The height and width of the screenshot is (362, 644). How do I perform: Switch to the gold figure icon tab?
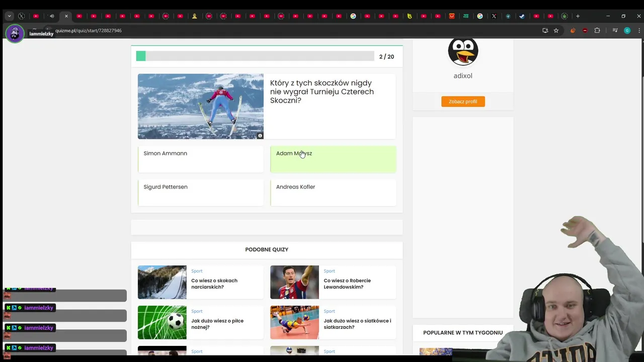[x=195, y=16]
